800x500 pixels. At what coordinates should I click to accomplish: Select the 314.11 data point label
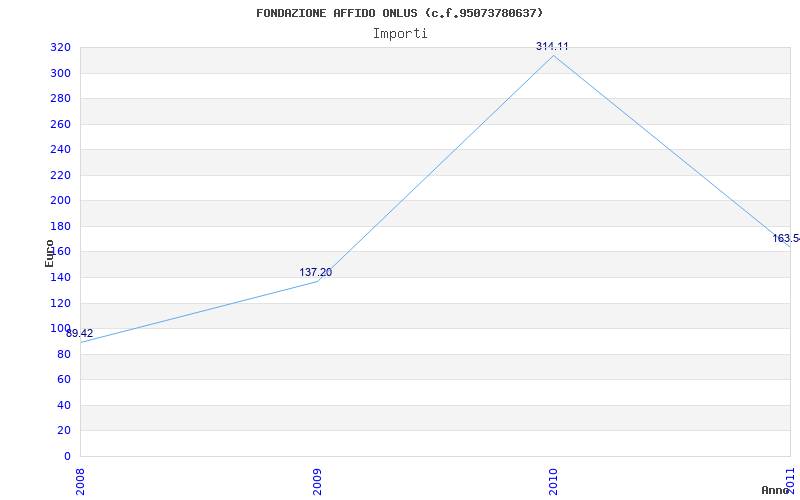pos(552,46)
